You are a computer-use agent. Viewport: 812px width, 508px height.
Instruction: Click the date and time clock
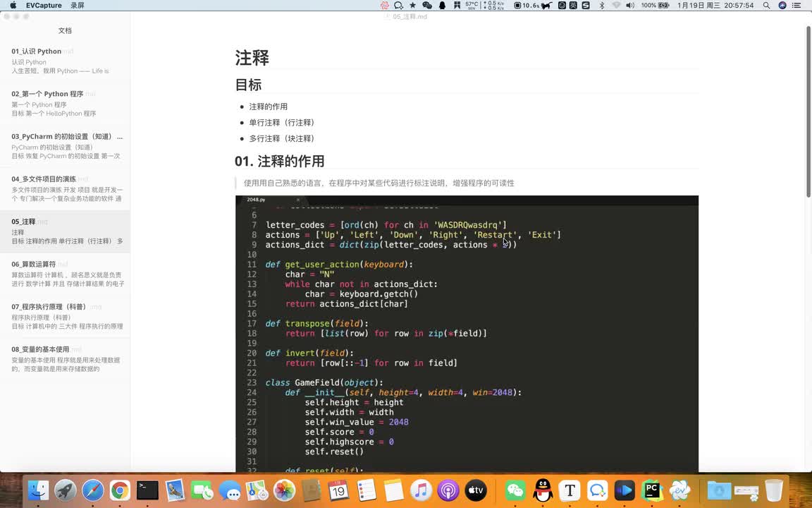click(x=715, y=5)
